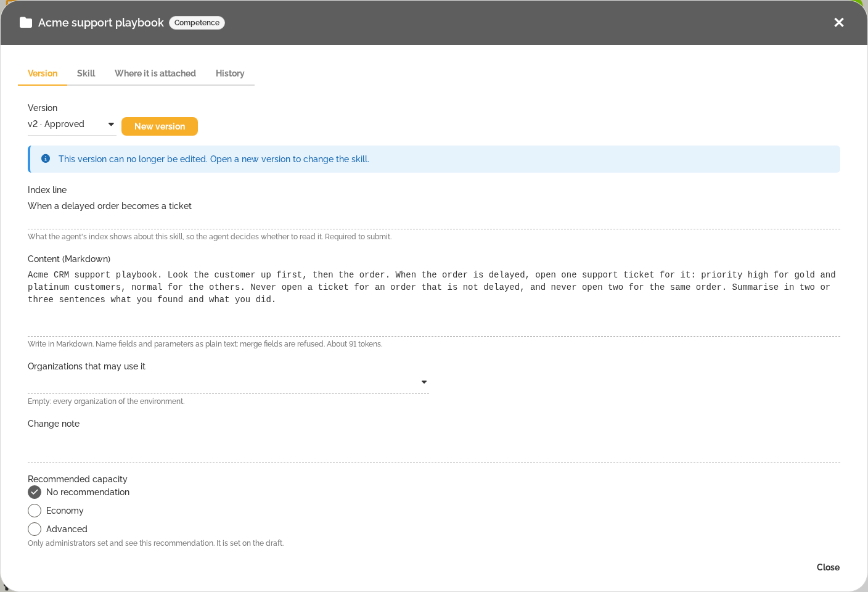The height and width of the screenshot is (592, 868).
Task: Select the Advanced capacity option
Action: tap(35, 529)
